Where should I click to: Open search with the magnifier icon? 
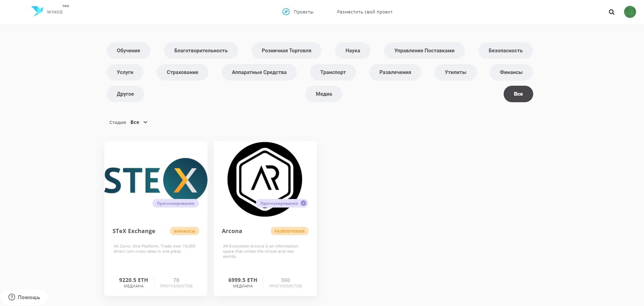coord(611,12)
